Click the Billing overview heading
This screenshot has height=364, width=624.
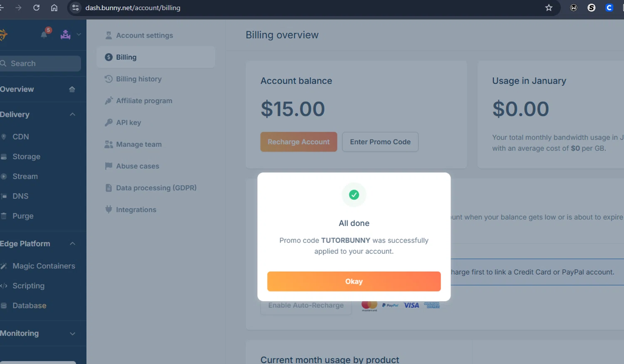point(282,35)
